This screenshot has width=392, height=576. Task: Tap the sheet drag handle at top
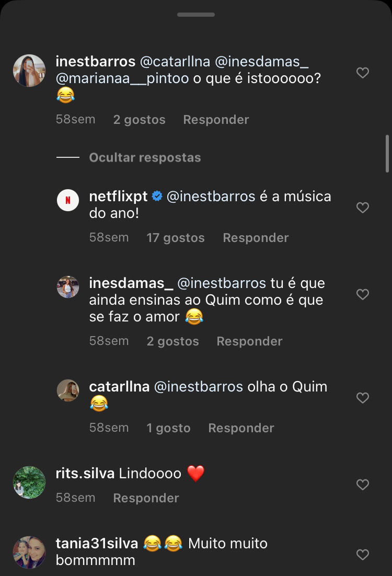coord(196,15)
